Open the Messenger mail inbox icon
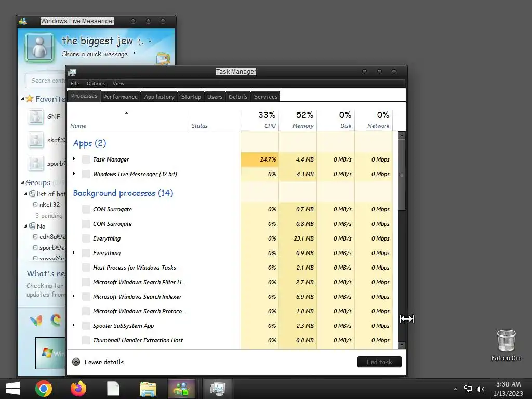 (163, 58)
